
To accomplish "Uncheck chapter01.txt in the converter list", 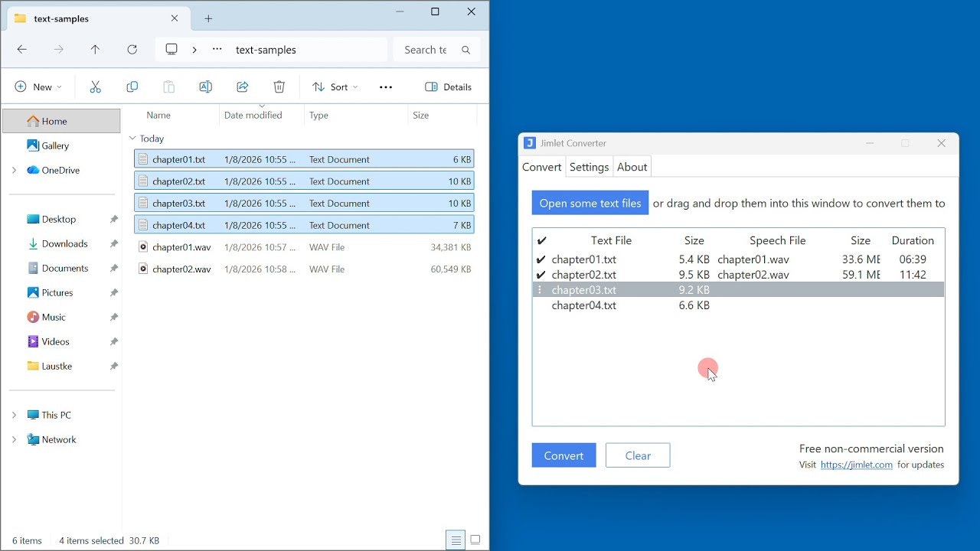I will [541, 259].
